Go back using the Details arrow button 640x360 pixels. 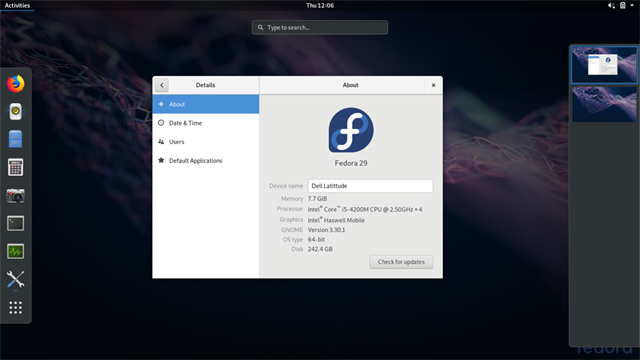[x=162, y=85]
